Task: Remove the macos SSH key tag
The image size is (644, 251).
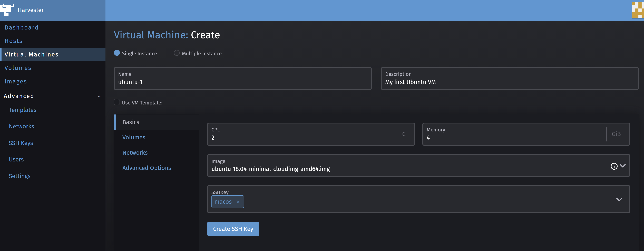Action: click(x=238, y=201)
